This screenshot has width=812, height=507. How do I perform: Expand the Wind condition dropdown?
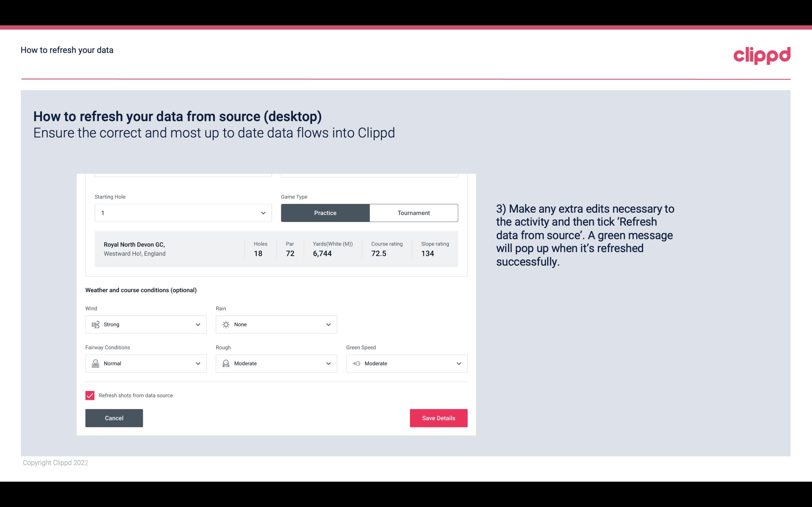[198, 324]
